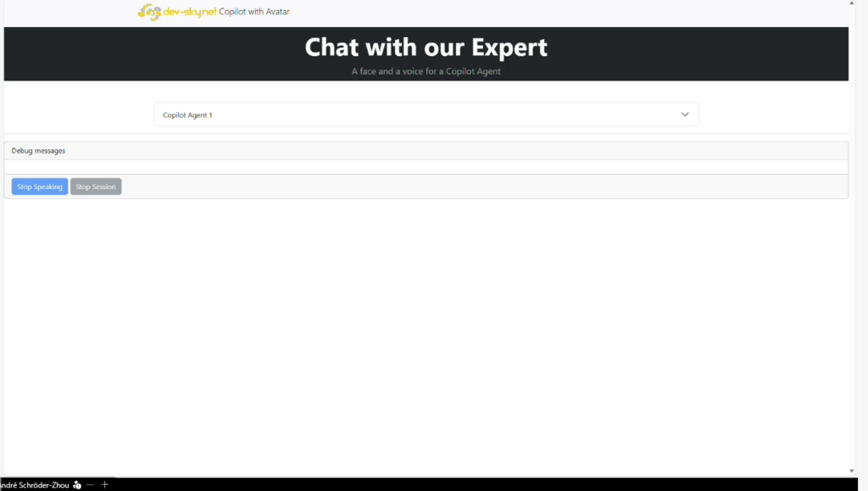Click the Chat with our Expert heading
The image size is (868, 491).
[426, 47]
